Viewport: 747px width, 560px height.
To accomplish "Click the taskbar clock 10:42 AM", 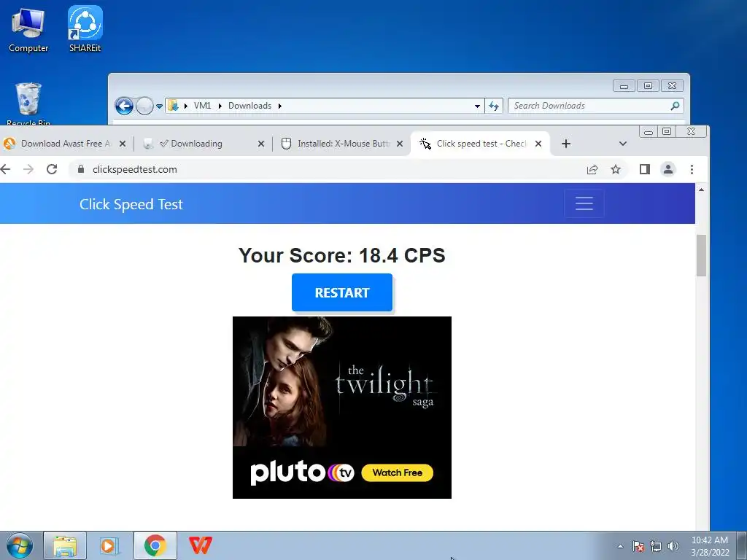I will point(710,545).
